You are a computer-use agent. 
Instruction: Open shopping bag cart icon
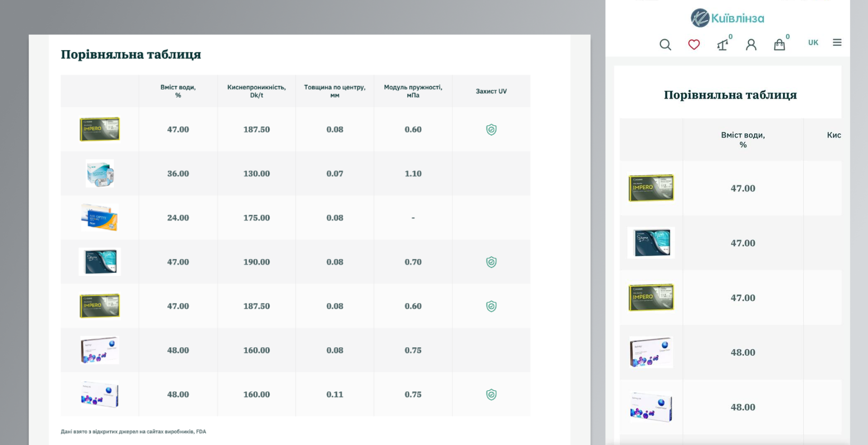click(779, 44)
